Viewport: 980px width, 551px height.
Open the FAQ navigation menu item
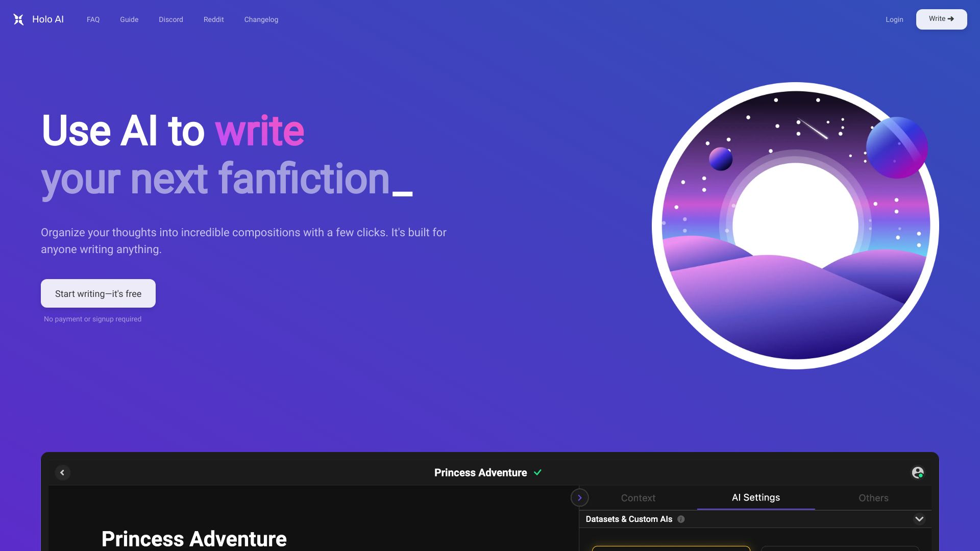point(93,19)
